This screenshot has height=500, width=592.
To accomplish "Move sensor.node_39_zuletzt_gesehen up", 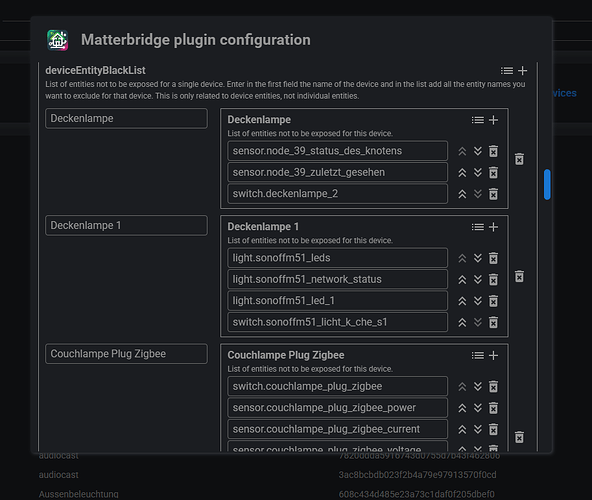I will point(462,173).
